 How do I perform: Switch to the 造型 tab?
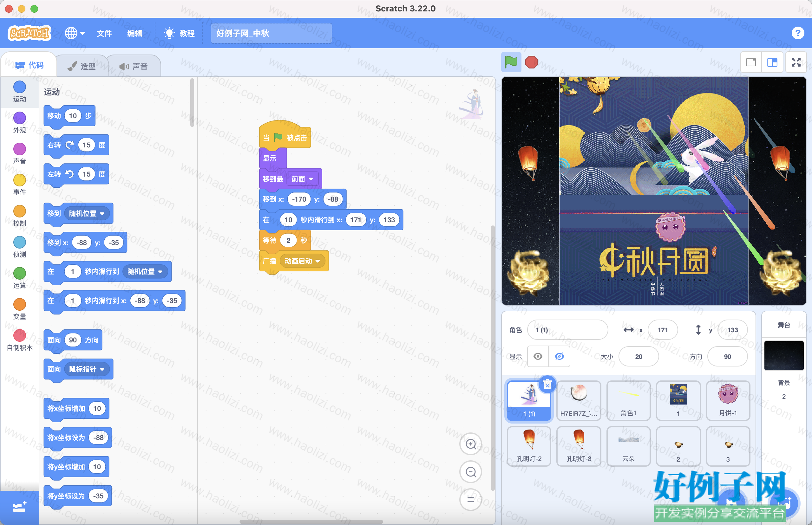point(82,66)
